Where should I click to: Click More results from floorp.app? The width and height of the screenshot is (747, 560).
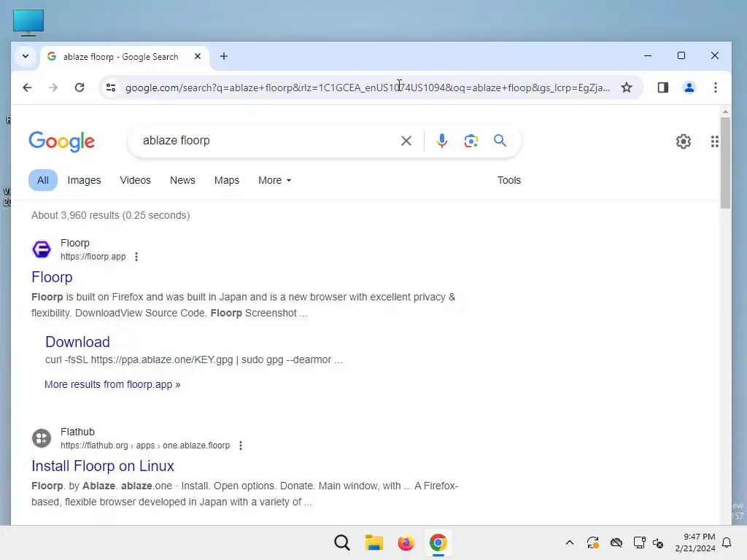click(x=112, y=384)
